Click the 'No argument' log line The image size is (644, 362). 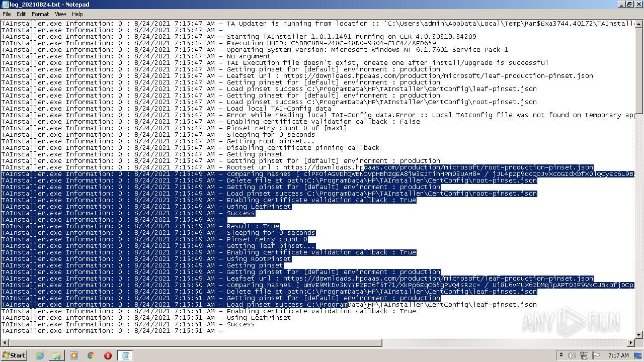136,56
